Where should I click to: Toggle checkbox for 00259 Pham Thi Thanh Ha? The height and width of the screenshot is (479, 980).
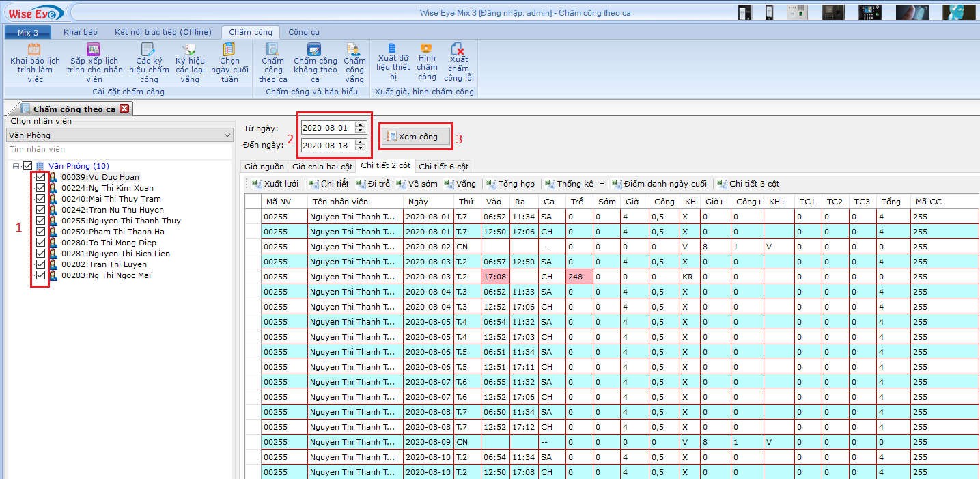(x=40, y=232)
